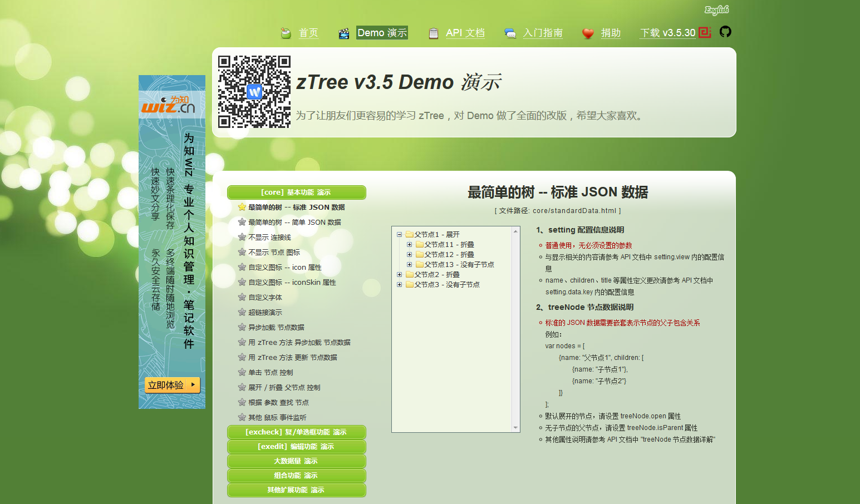Click the file path text core/standardData.html
Screen dimensions: 860x504
pos(574,211)
